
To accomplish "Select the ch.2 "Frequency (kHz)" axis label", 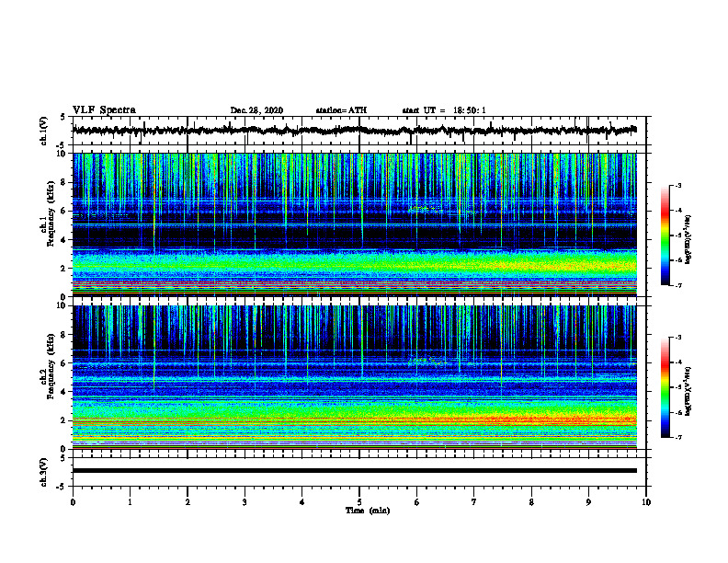I will coord(51,366).
